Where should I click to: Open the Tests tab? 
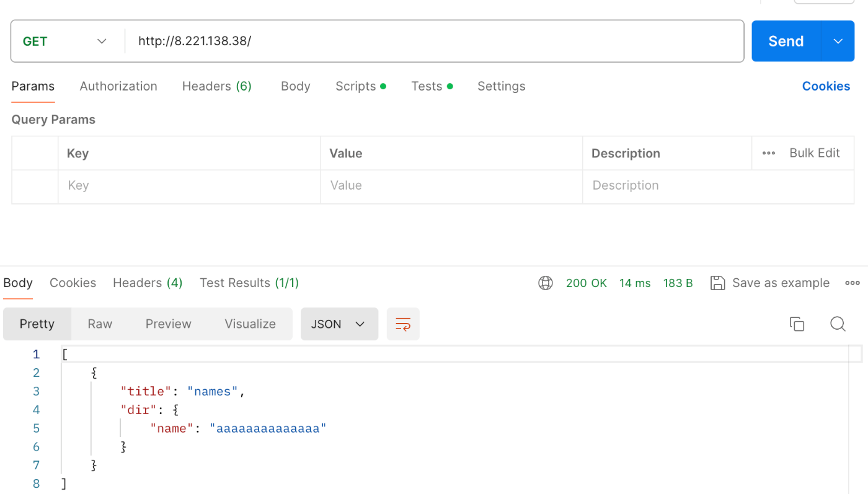coord(432,86)
